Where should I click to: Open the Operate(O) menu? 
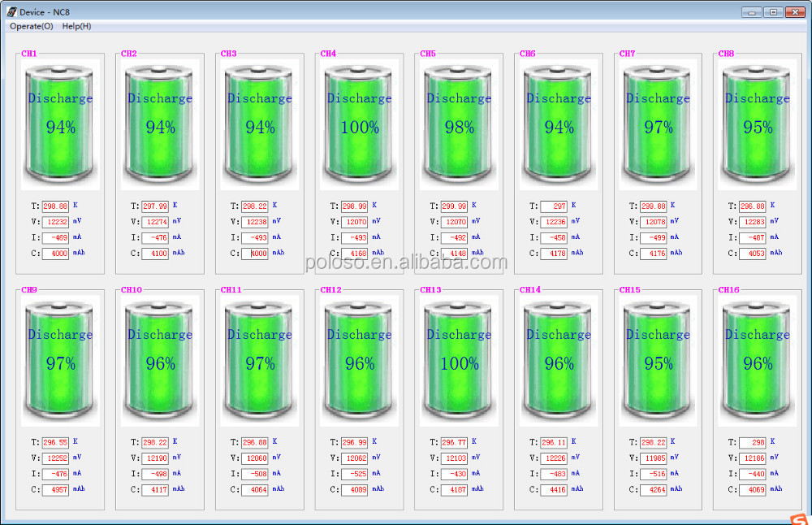tap(31, 26)
